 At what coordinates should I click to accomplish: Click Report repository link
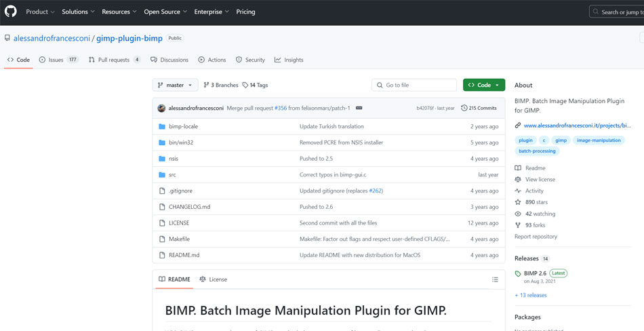(x=536, y=237)
